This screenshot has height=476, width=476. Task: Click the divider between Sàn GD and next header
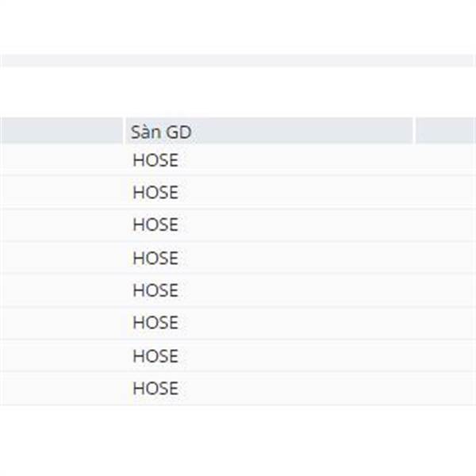point(414,131)
